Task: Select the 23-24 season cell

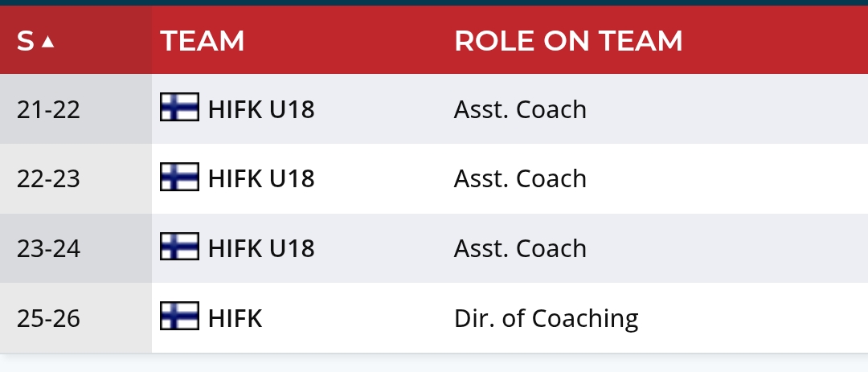Action: pyautogui.click(x=49, y=248)
